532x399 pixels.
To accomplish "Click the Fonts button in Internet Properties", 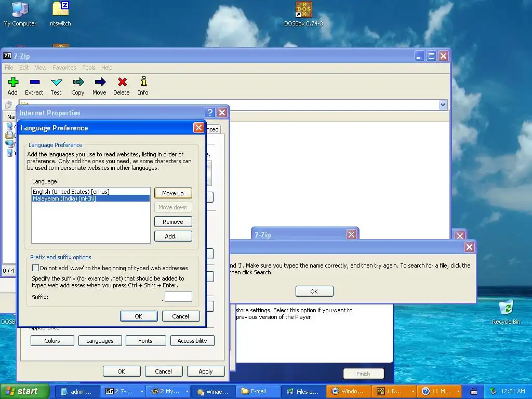I will tap(146, 341).
